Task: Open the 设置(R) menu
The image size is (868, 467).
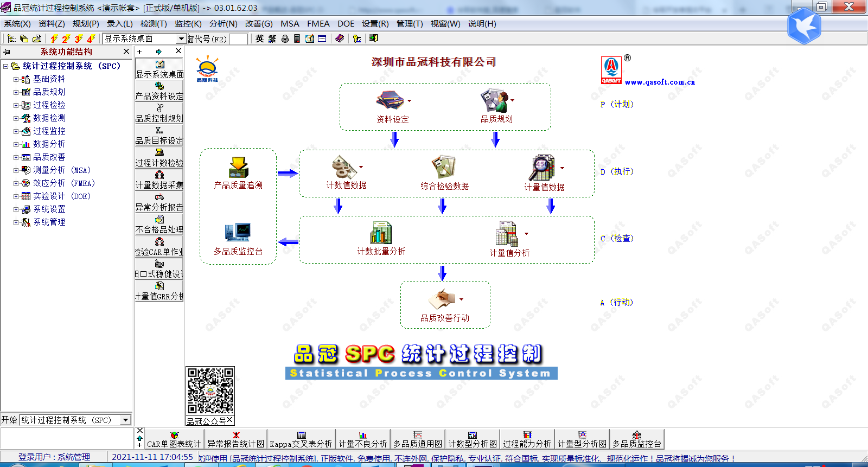Action: pos(375,24)
